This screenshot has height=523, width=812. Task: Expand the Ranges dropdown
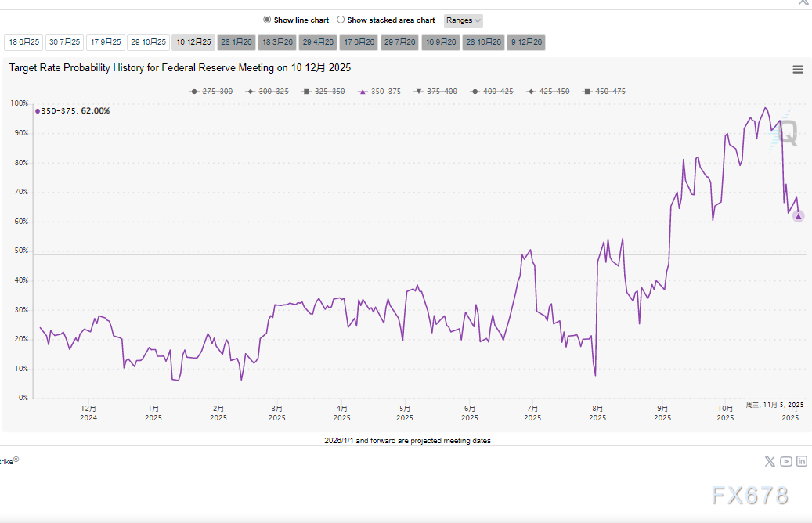tap(464, 20)
